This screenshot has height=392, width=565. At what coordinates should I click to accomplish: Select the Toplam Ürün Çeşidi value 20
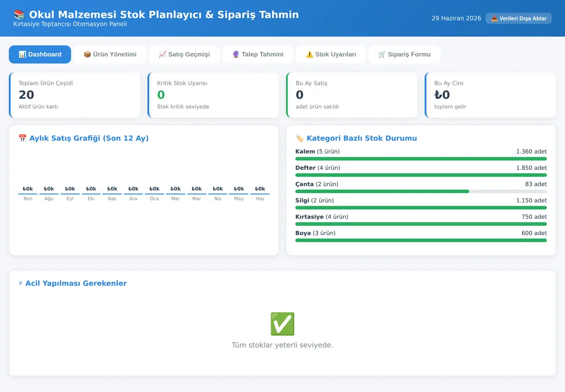click(26, 95)
